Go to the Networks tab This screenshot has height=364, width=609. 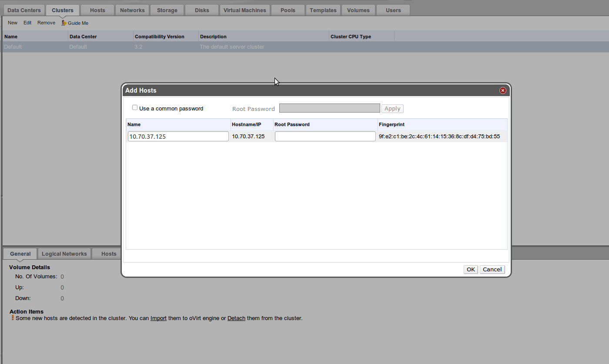pyautogui.click(x=132, y=10)
